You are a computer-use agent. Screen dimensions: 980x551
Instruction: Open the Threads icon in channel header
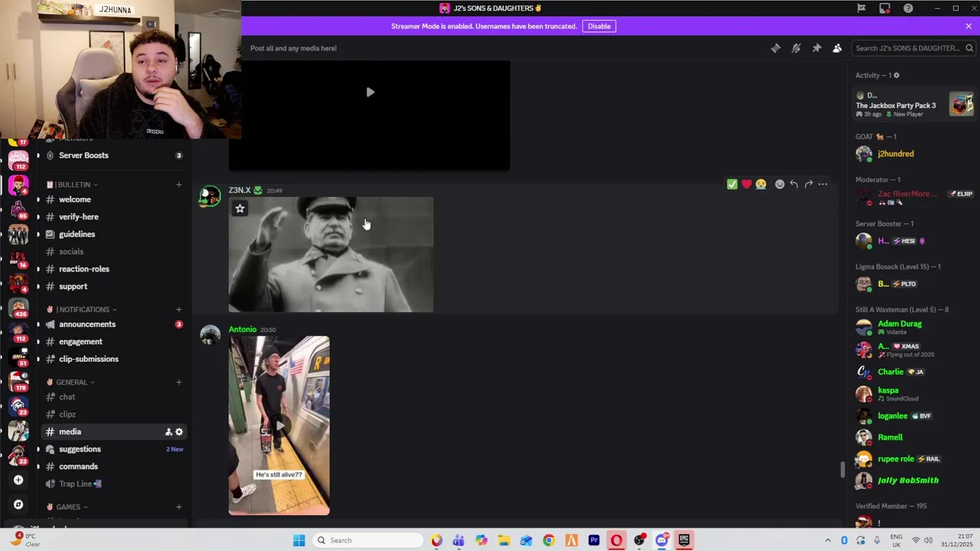click(x=776, y=48)
